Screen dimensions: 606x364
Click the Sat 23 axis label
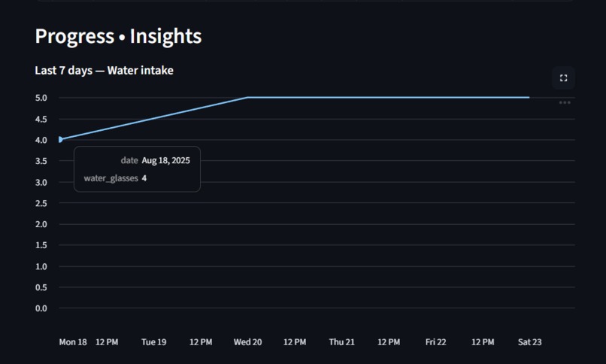point(529,342)
